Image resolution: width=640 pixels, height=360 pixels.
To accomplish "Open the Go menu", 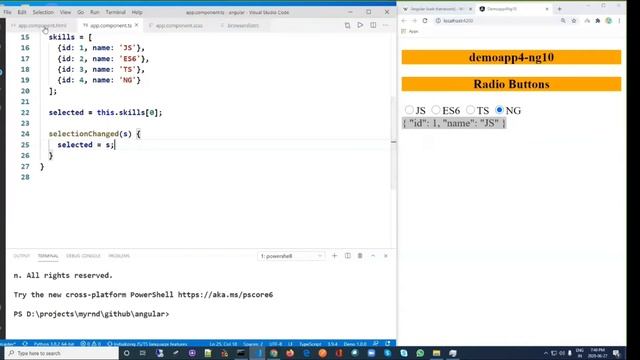I will click(80, 12).
